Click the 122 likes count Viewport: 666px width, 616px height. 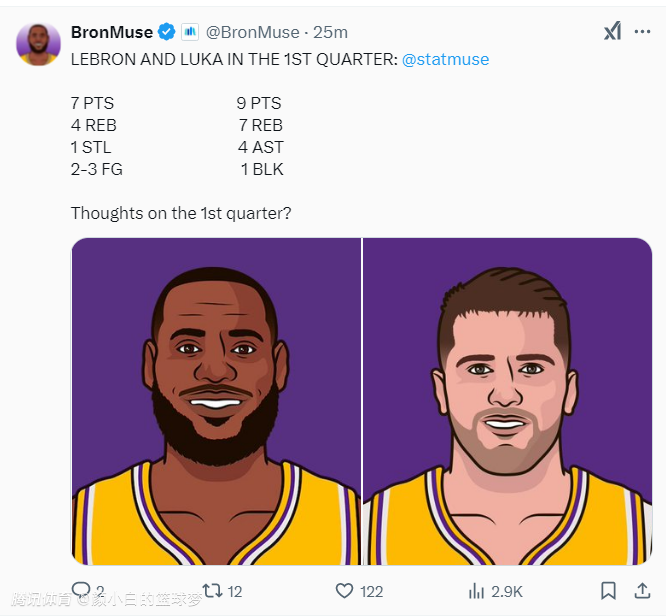tap(371, 591)
